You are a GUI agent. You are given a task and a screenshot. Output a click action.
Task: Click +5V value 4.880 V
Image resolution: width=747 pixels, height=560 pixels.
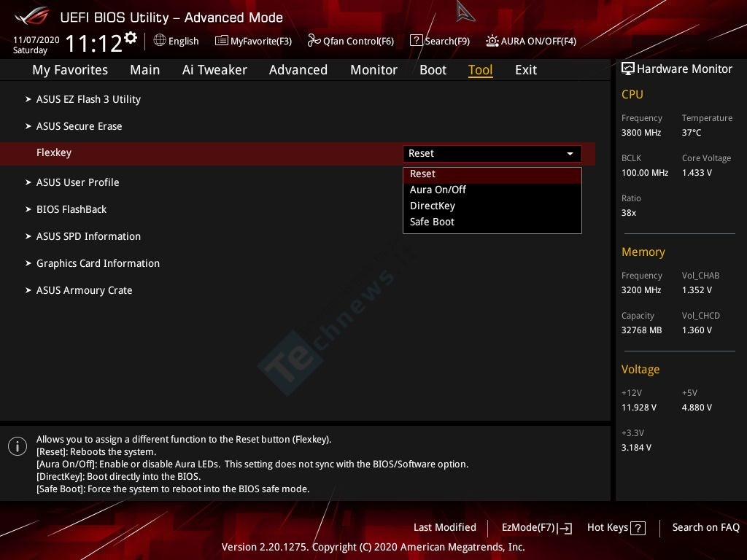click(x=697, y=408)
